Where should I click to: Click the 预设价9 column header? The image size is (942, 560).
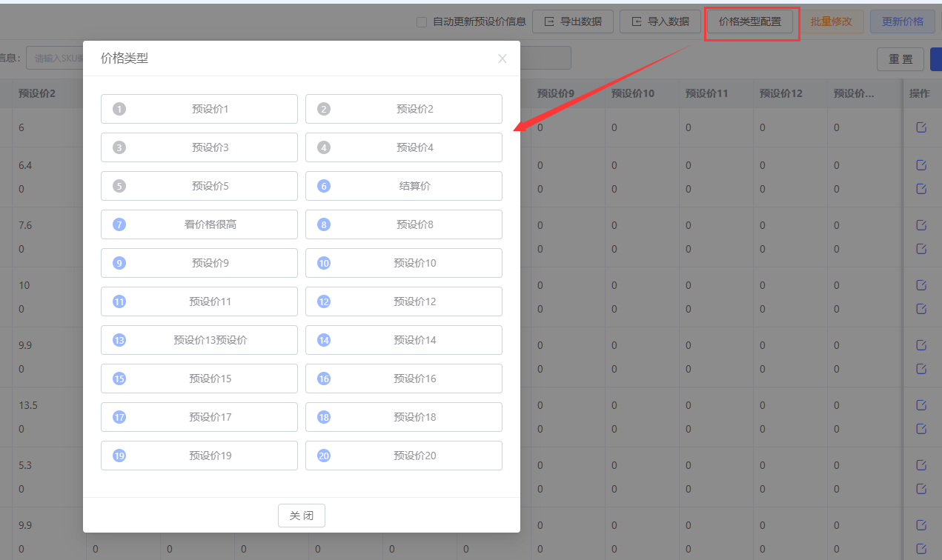[x=556, y=93]
